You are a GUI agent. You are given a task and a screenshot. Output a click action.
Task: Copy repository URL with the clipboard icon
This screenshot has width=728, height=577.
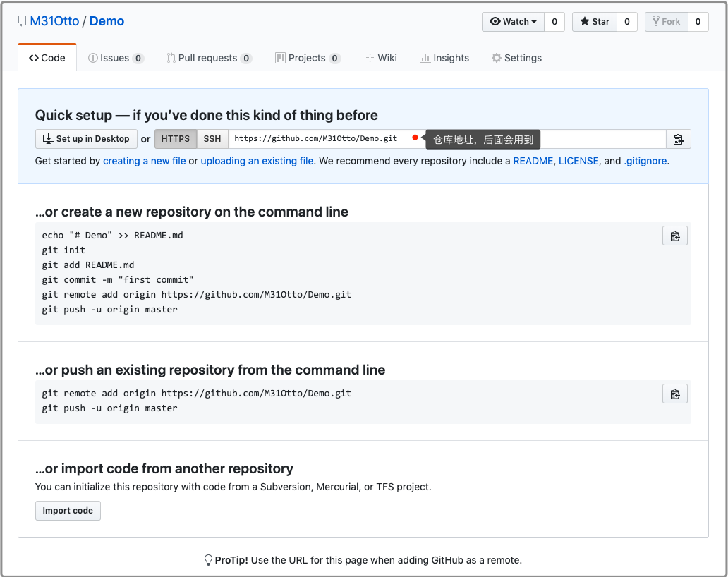[x=679, y=139]
